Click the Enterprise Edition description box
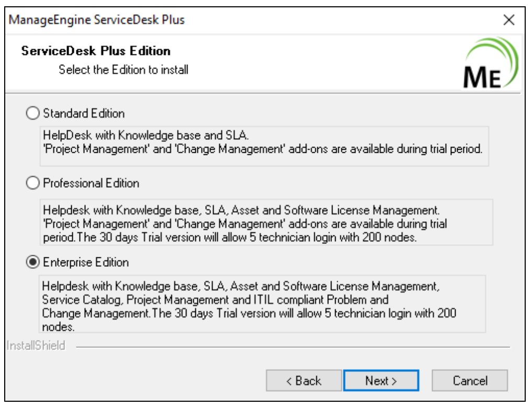 (x=262, y=304)
